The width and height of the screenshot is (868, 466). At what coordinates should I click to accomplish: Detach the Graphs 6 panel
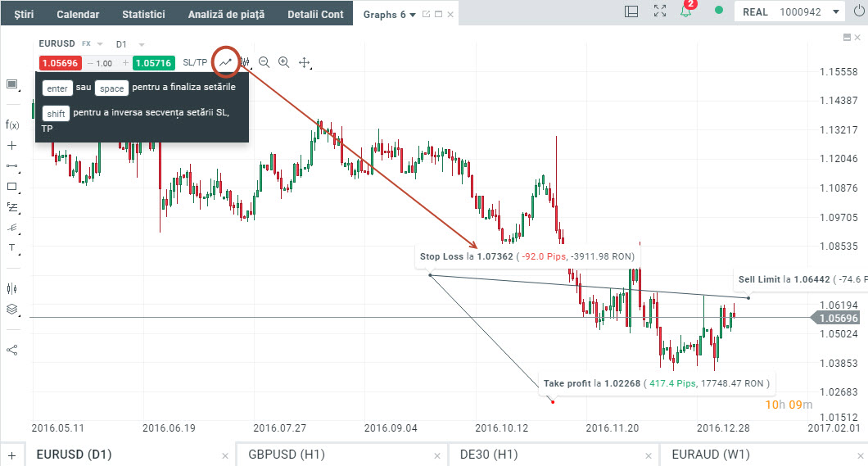click(427, 14)
